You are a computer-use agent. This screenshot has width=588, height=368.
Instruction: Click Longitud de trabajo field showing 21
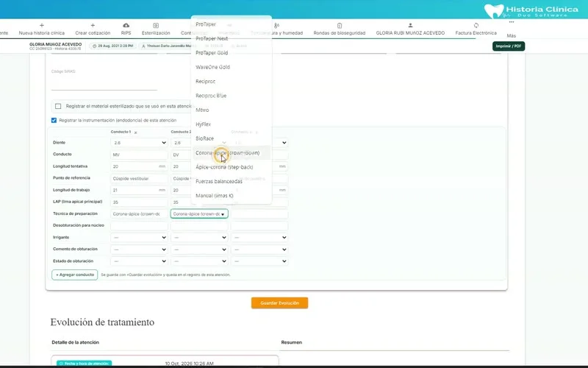(139, 190)
